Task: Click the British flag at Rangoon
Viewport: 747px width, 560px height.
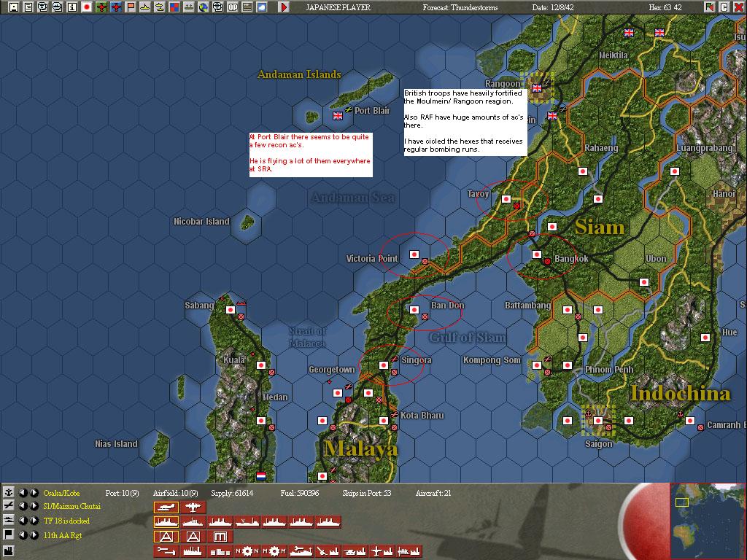Action: (537, 88)
